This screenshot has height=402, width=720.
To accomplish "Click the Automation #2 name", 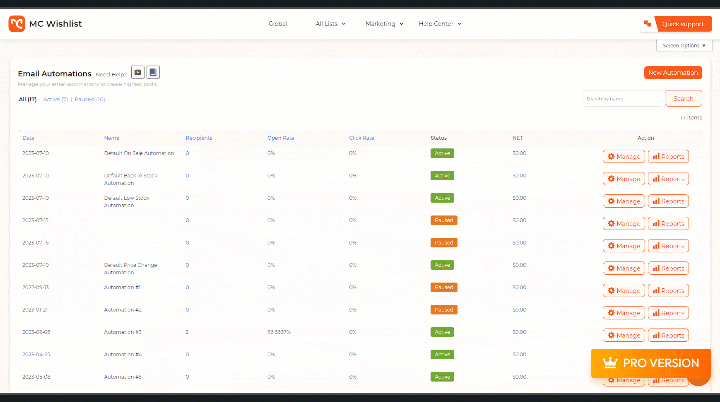I will point(123,310).
